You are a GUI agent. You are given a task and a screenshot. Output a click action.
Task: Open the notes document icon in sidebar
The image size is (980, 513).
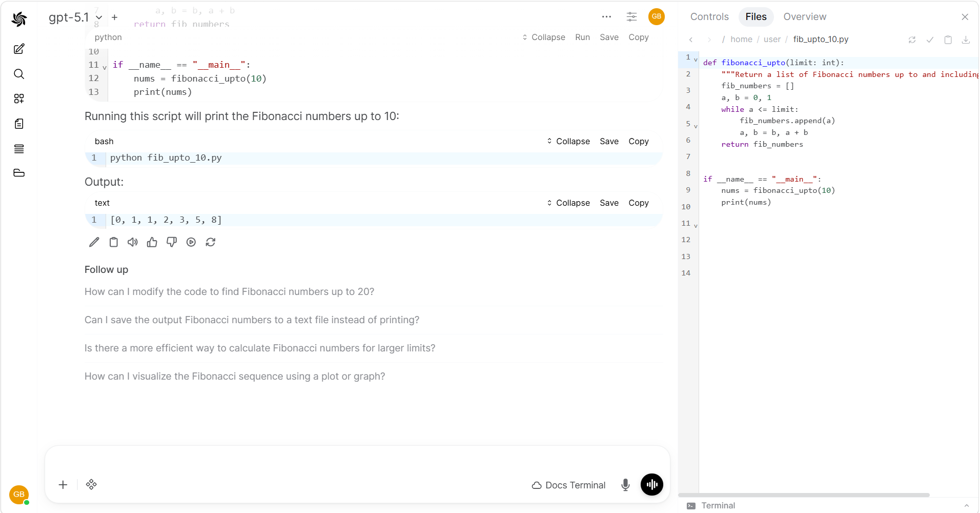click(19, 124)
